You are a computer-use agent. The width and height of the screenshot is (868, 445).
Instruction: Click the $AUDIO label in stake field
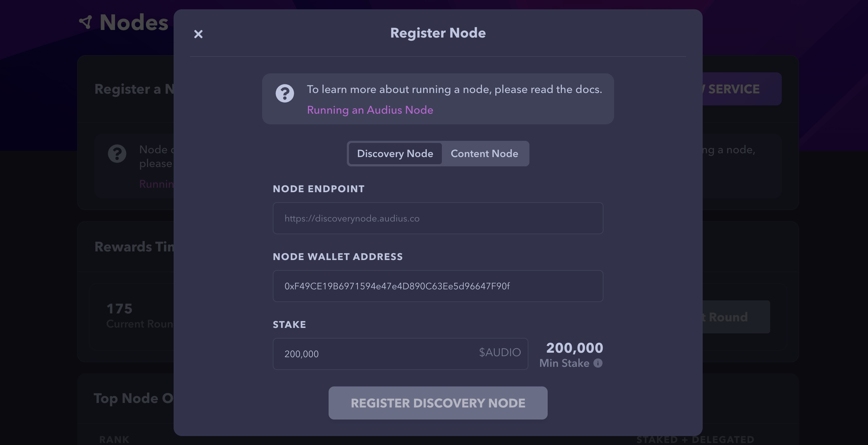[x=500, y=352]
